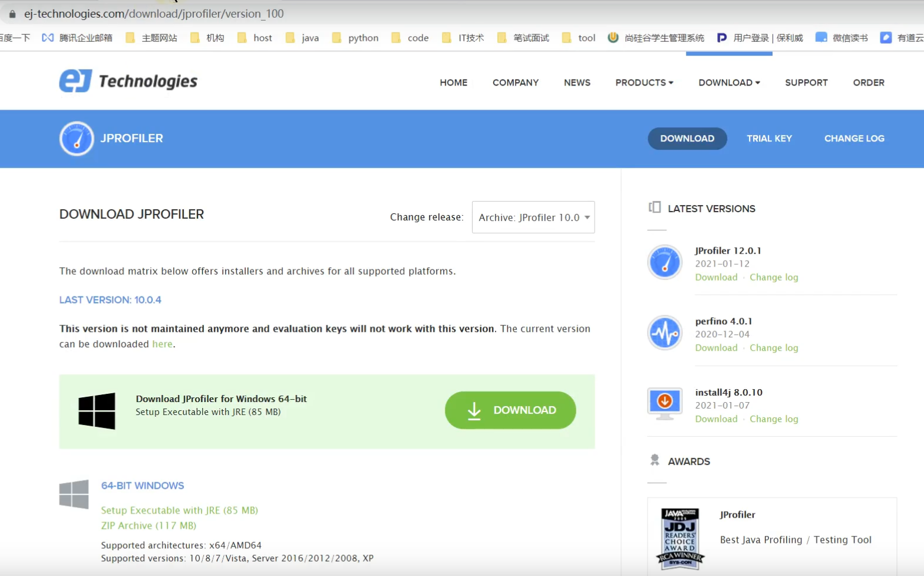The width and height of the screenshot is (924, 576).
Task: Open the 机构 bookmark folder
Action: click(207, 38)
